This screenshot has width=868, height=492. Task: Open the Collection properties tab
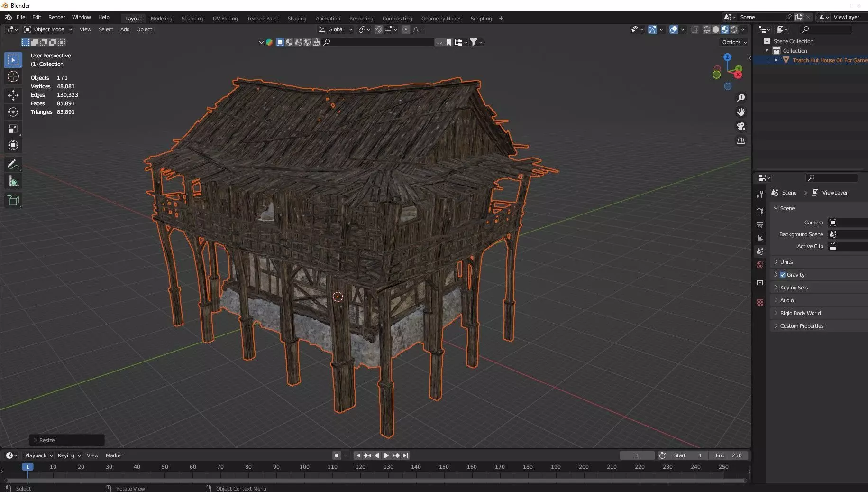pos(760,282)
